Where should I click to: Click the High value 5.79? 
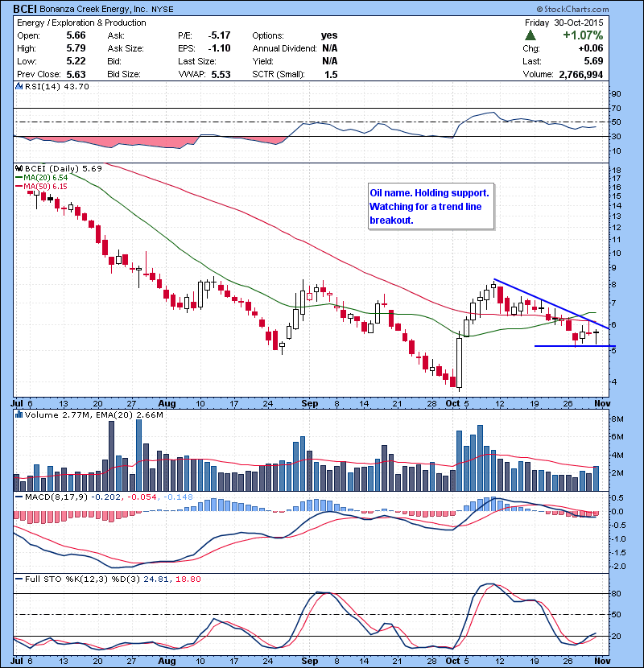(76, 48)
